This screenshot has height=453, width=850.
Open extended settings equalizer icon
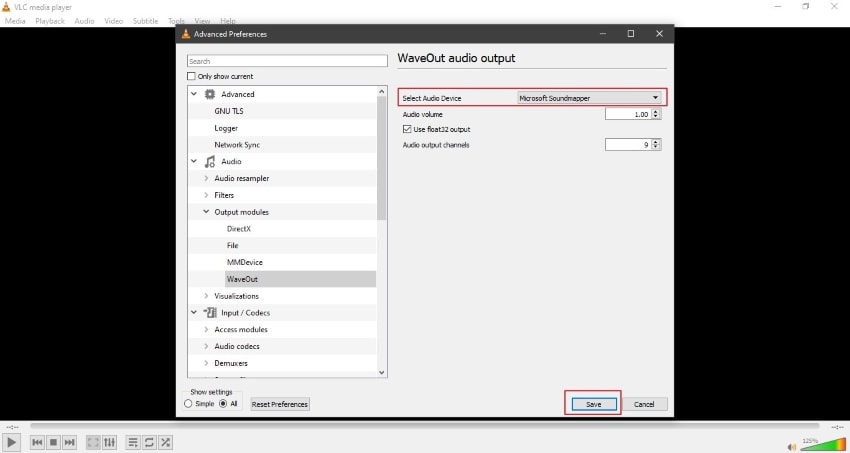click(109, 442)
